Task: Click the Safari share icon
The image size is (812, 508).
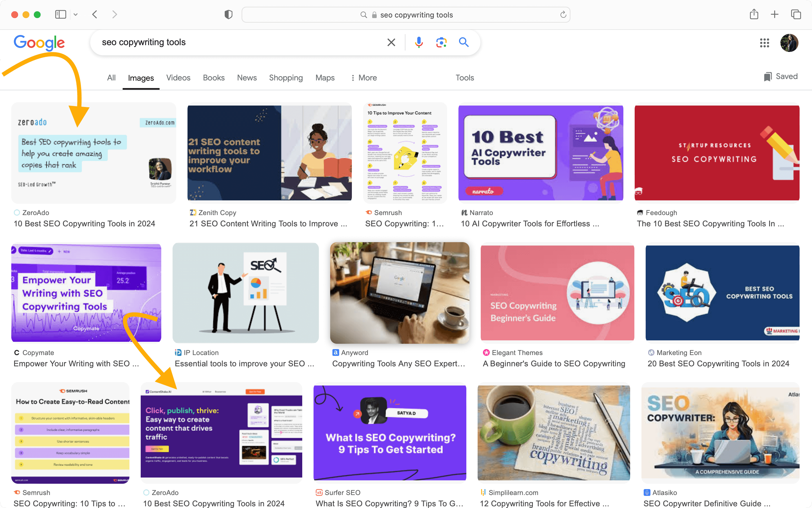Action: point(754,14)
